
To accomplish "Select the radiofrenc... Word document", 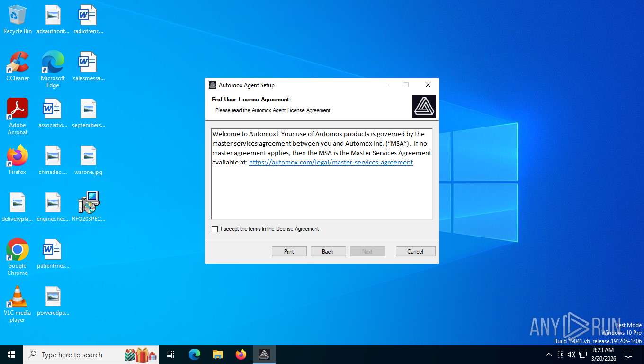I will click(88, 19).
